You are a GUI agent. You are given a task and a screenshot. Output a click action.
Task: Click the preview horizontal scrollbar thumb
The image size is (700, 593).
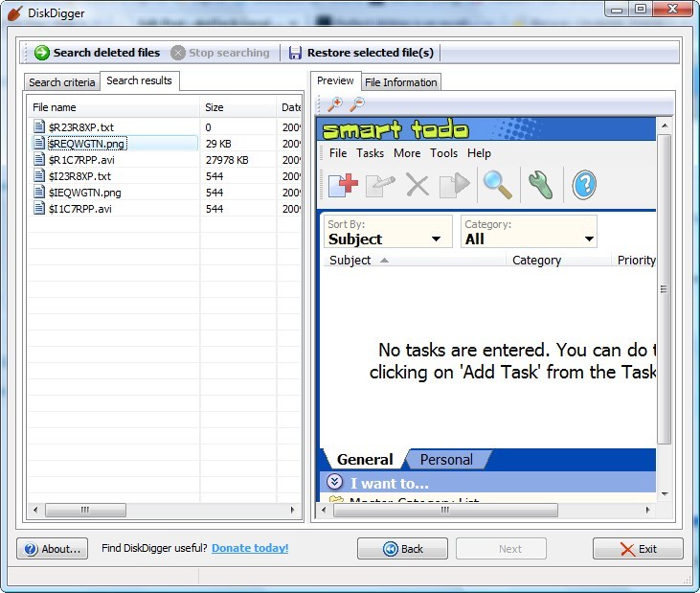445,510
